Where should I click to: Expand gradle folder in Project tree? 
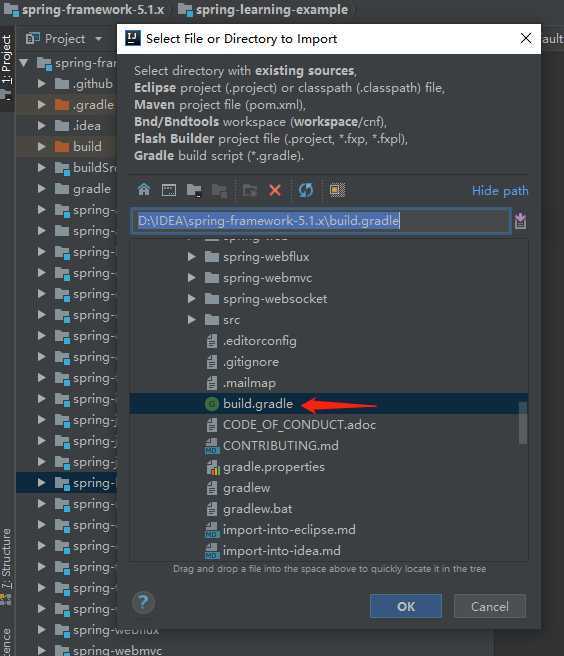pos(41,189)
